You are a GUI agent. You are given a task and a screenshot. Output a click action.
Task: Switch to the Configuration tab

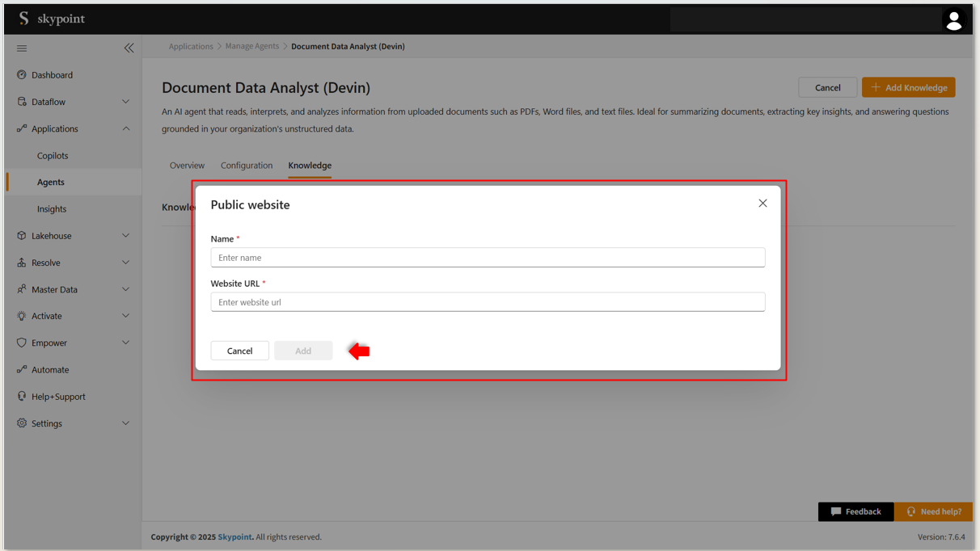coord(247,166)
